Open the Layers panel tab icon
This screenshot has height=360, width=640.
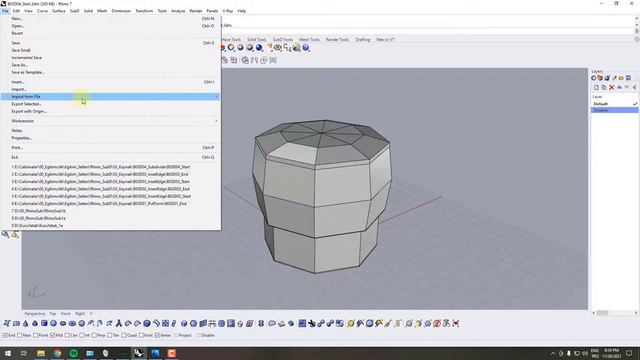tap(594, 78)
